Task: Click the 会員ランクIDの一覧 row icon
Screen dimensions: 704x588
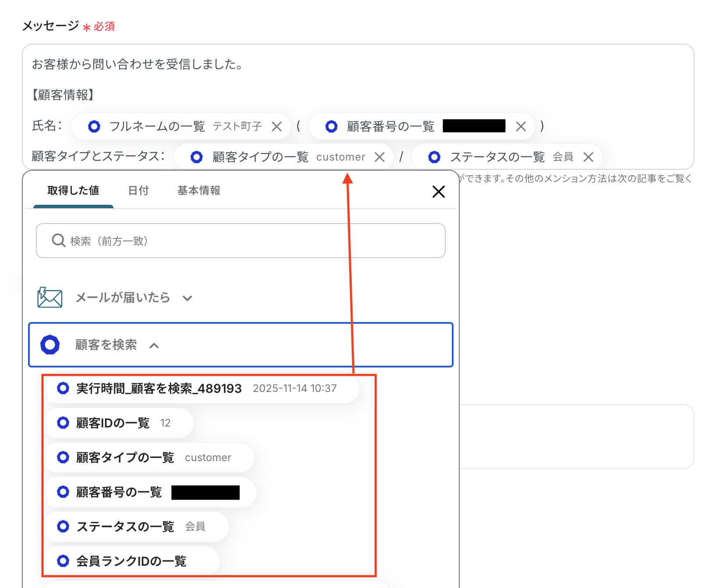Action: pyautogui.click(x=63, y=561)
